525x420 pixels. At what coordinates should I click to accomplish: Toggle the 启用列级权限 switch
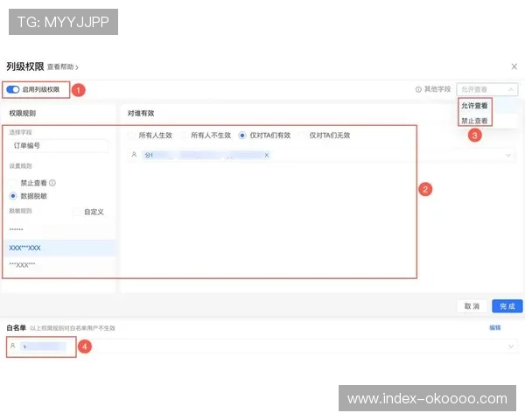13,90
